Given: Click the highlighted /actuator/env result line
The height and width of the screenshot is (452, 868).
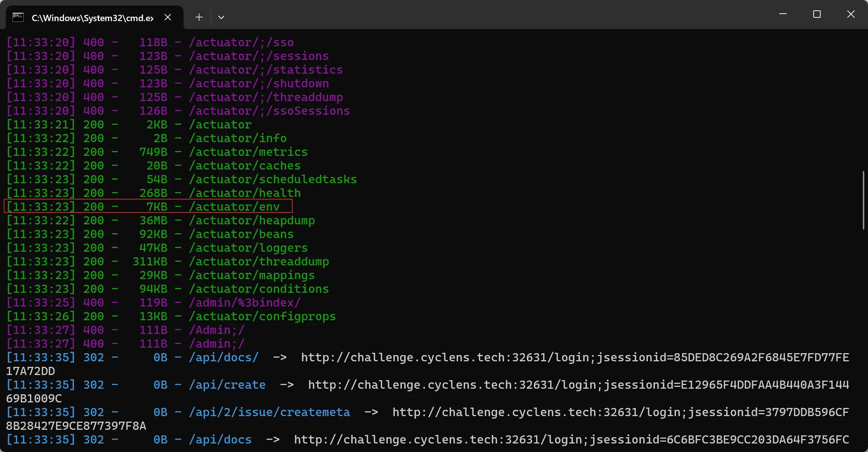Looking at the screenshot, I should click(x=148, y=206).
